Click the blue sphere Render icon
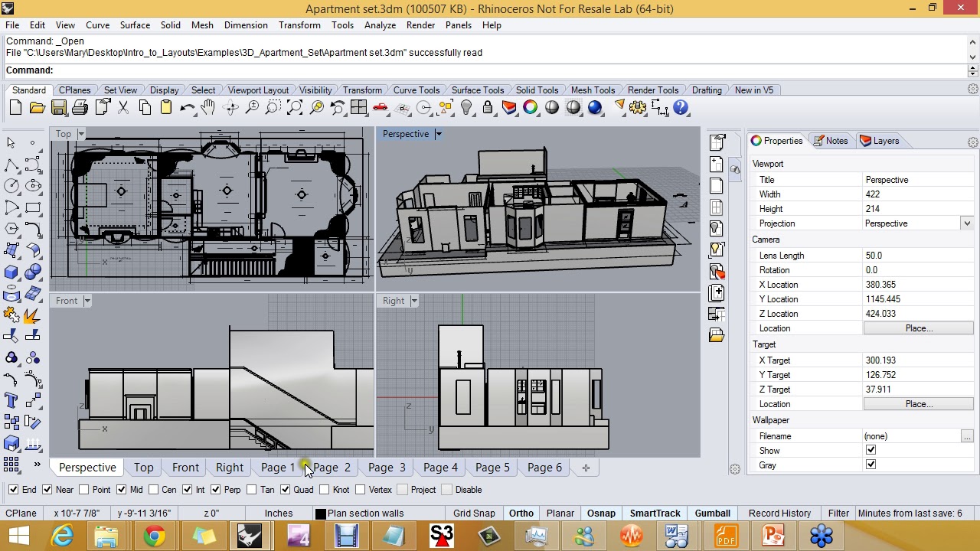Screen dimensions: 980x551 point(595,108)
